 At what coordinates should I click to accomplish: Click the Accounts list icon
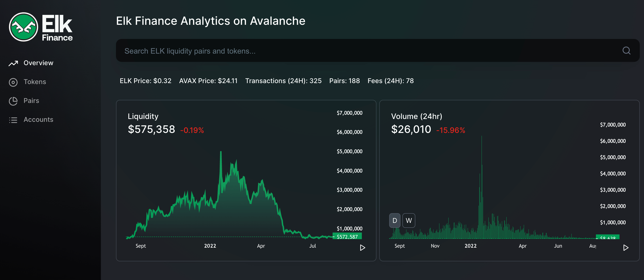(x=13, y=120)
